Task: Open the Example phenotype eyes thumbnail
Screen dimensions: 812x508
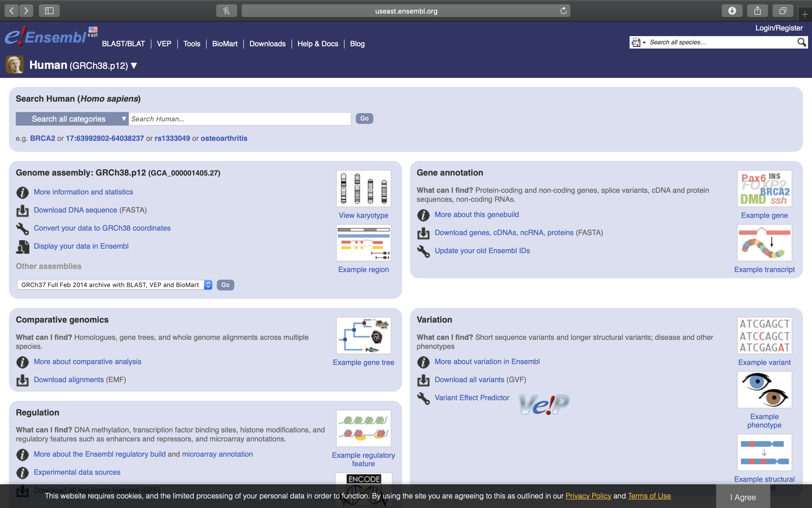Action: click(764, 390)
